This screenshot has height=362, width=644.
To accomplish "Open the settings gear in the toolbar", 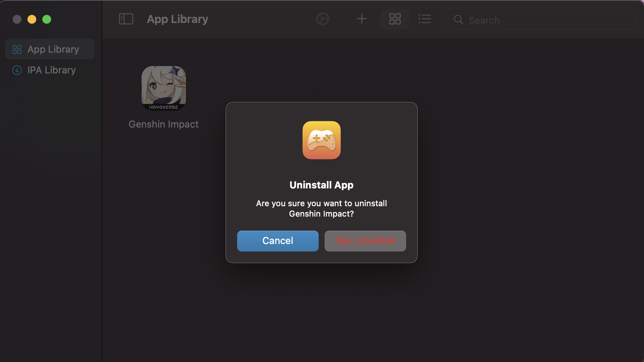I will tap(322, 19).
